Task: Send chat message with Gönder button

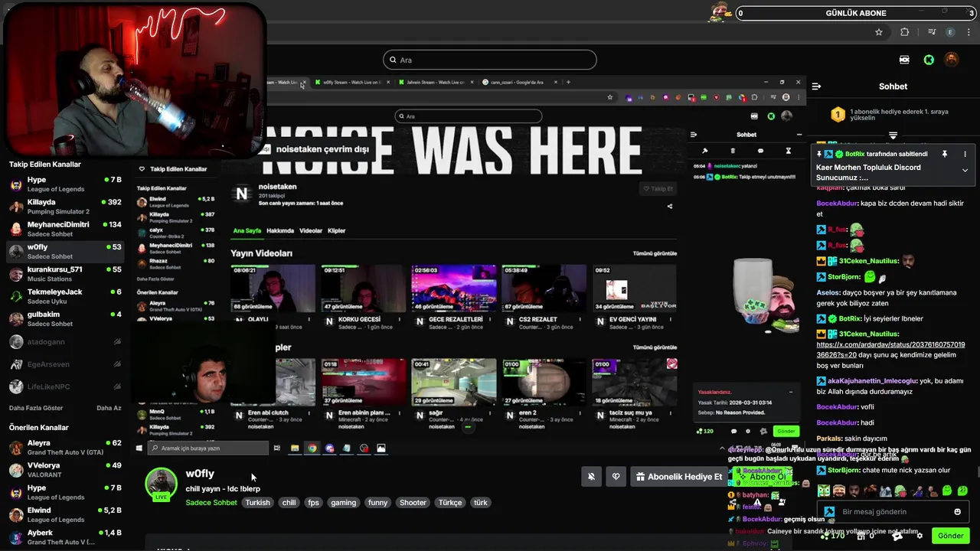Action: coord(950,536)
